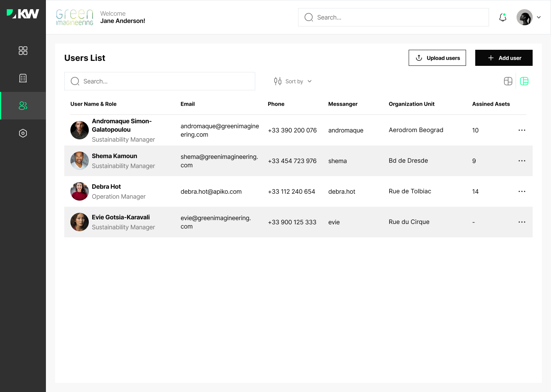This screenshot has height=392, width=551.
Task: Click the Messanger column header
Action: 343,104
